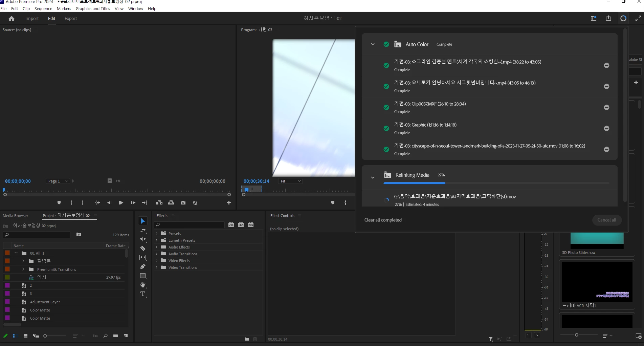644x346 pixels.
Task: Switch the Project panel to List view
Action: pyautogui.click(x=16, y=336)
